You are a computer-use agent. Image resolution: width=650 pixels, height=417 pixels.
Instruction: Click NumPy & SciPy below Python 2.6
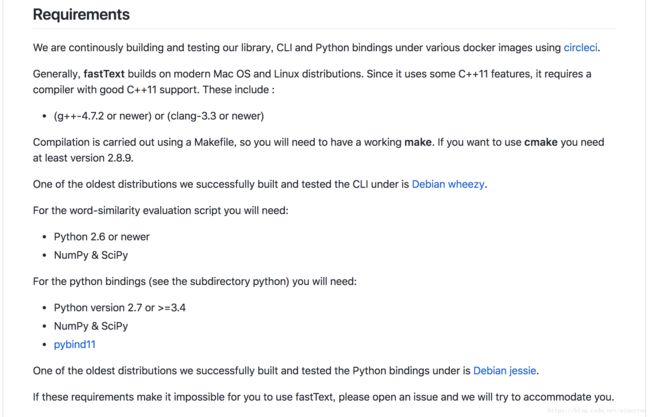(x=91, y=255)
